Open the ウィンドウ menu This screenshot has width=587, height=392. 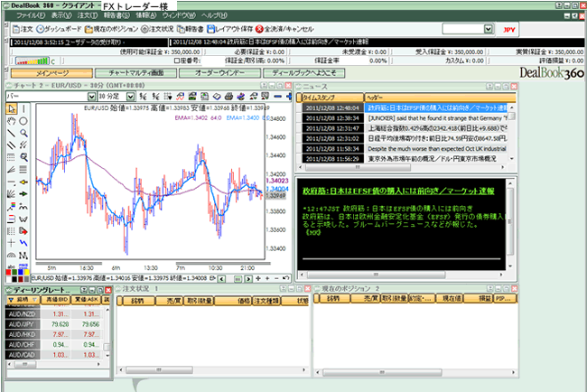click(179, 15)
